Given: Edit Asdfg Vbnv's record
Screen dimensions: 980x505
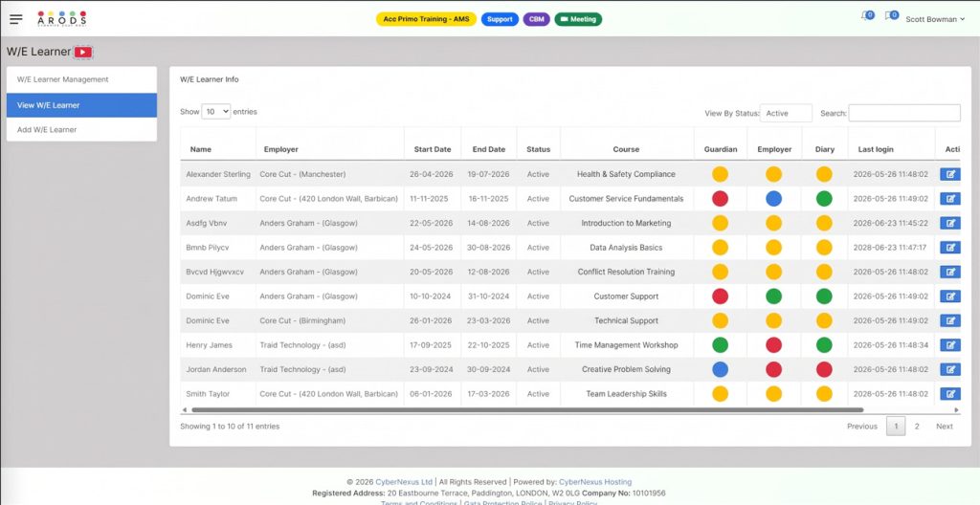Looking at the screenshot, I should point(950,223).
